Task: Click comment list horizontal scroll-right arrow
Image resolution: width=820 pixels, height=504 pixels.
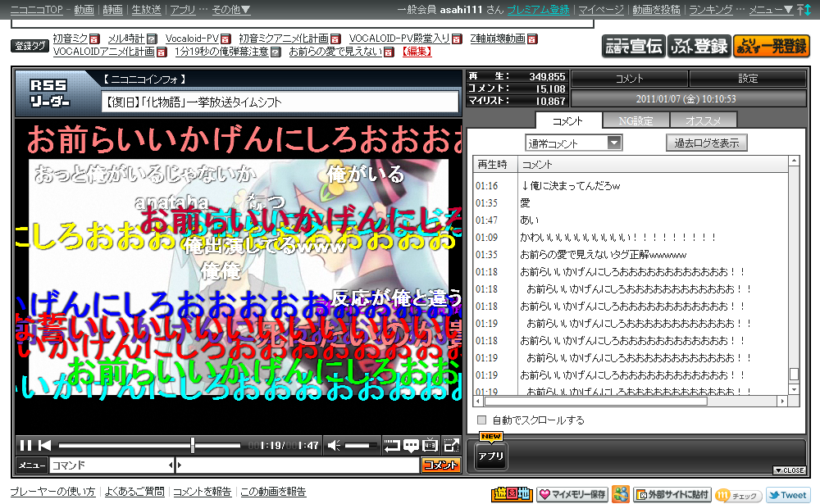Action: point(782,401)
